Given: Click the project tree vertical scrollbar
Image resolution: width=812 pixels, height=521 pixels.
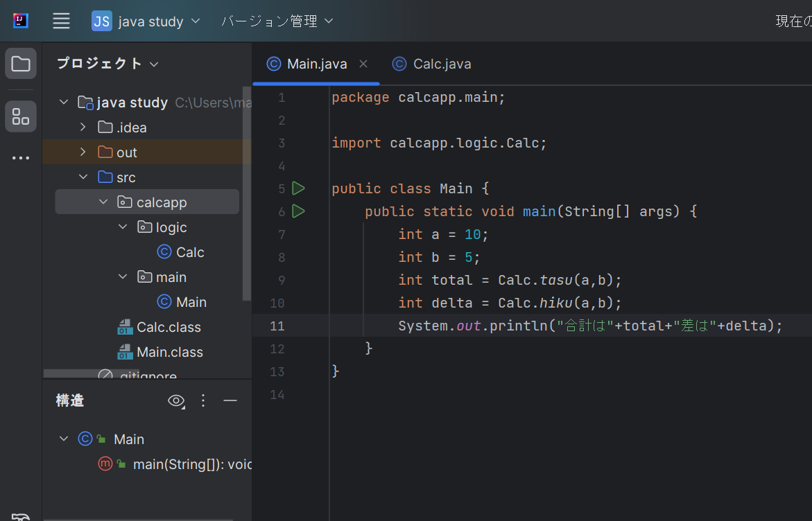Looking at the screenshot, I should 247,194.
